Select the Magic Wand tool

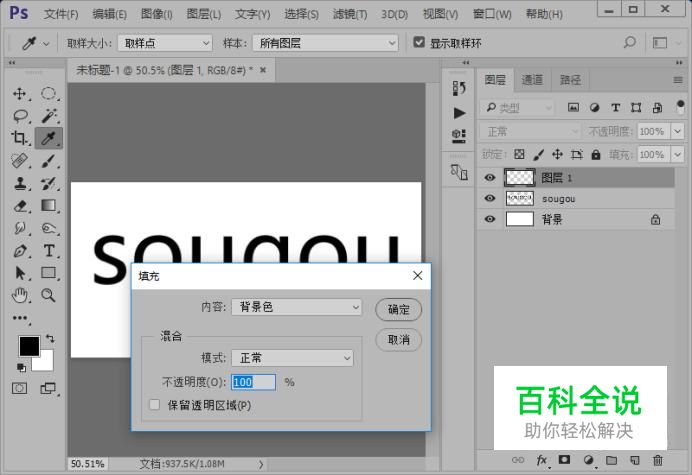49,116
